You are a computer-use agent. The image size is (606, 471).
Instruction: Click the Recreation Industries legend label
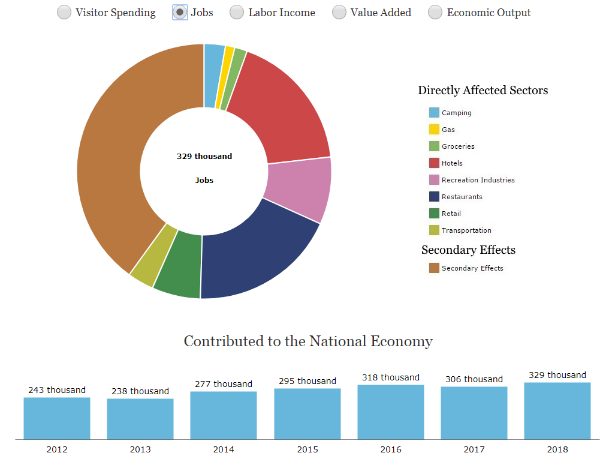click(477, 180)
